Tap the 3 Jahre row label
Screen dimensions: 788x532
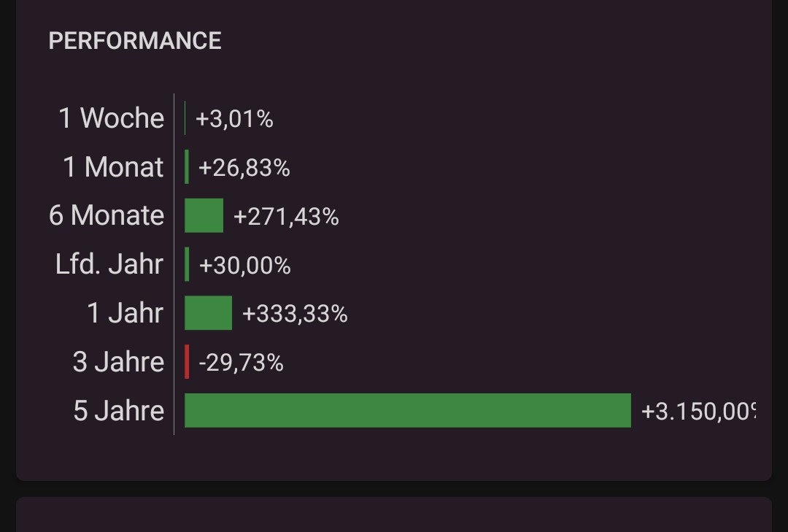[x=118, y=362]
